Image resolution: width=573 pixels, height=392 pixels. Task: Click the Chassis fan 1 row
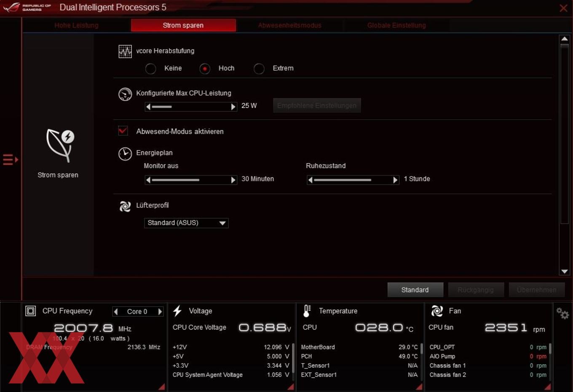tap(488, 366)
